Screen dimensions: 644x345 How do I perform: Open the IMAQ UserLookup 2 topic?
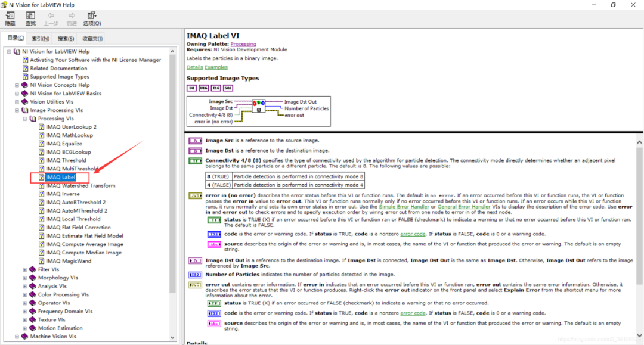coord(71,127)
